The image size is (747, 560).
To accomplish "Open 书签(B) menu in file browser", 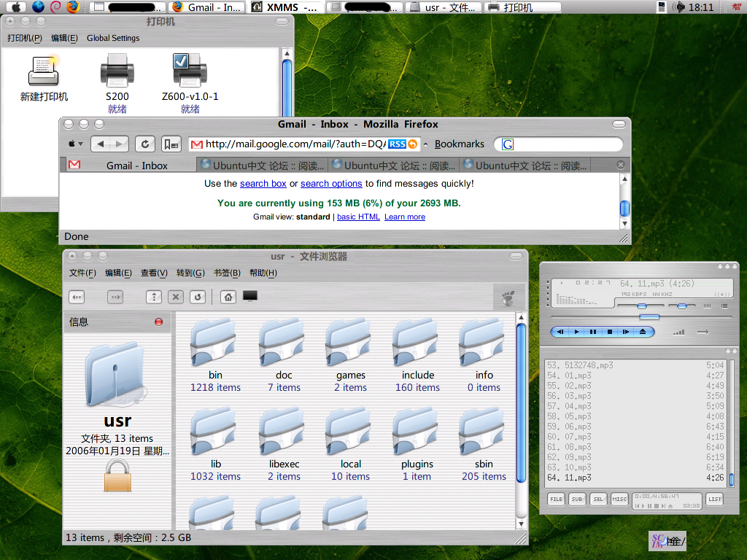I will 227,273.
